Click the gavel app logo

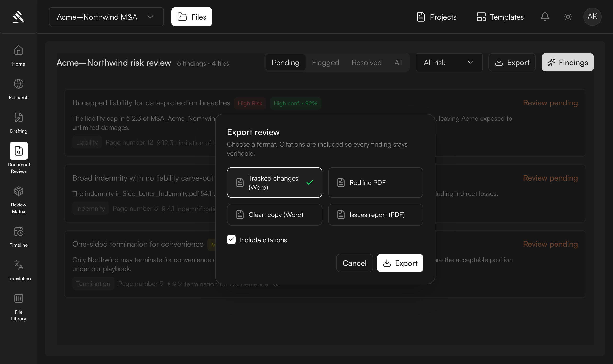tap(18, 17)
